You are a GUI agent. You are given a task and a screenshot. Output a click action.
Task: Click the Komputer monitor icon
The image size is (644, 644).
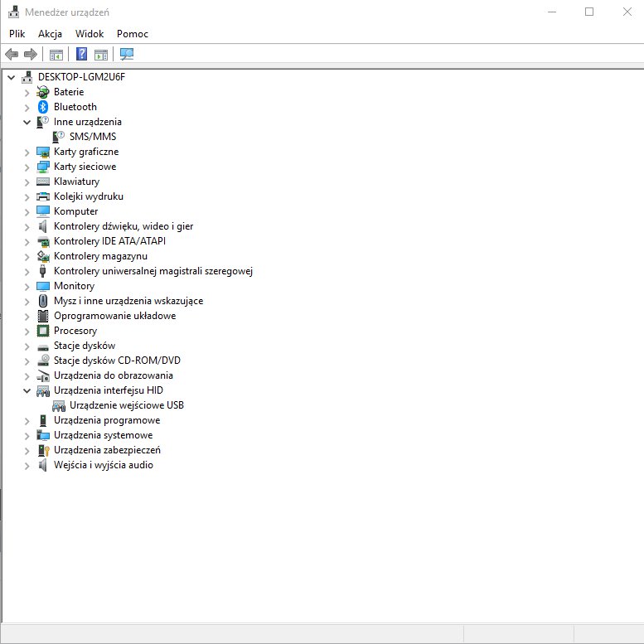43,211
